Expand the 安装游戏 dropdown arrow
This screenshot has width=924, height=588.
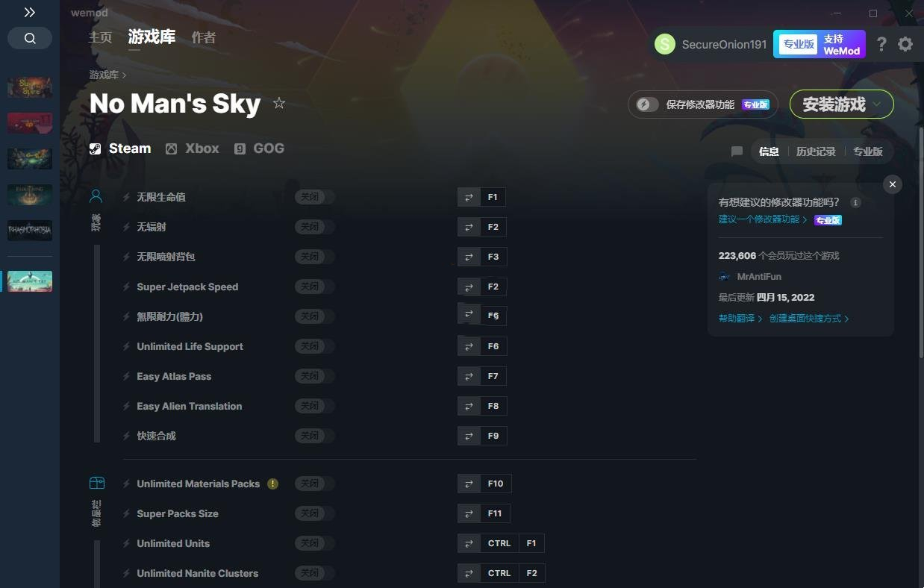(x=877, y=104)
